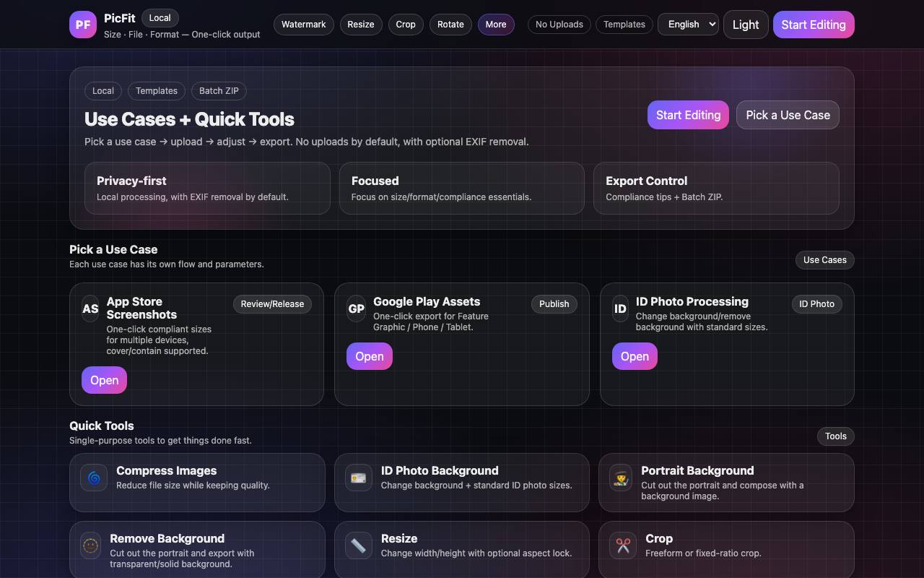The height and width of the screenshot is (578, 924).
Task: Click the ID Photo Background card icon
Action: 359,478
